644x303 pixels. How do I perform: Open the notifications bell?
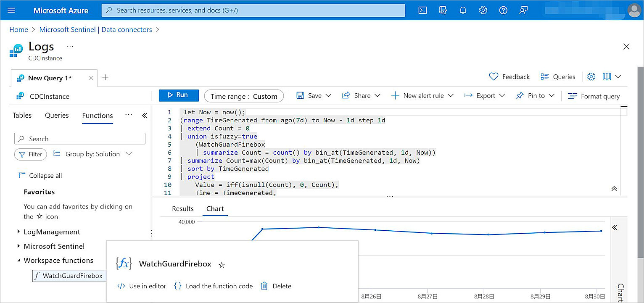(463, 10)
